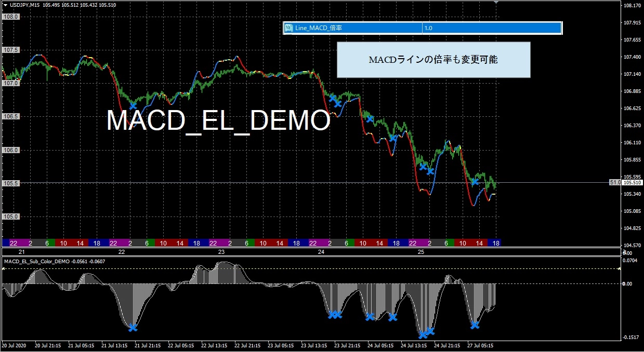Select day label 23 under the session bar

(221, 252)
